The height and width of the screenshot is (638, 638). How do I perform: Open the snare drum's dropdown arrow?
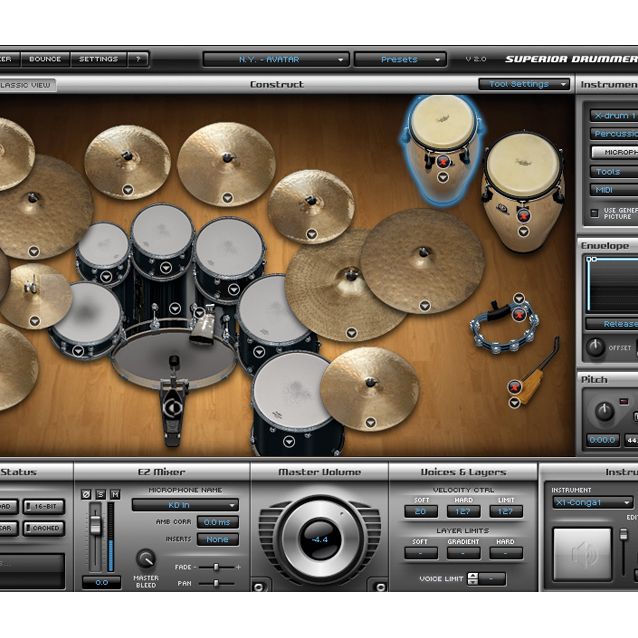tap(78, 351)
